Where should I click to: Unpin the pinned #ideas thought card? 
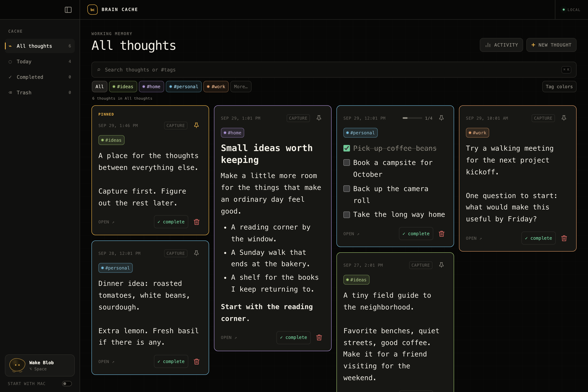pyautogui.click(x=196, y=125)
